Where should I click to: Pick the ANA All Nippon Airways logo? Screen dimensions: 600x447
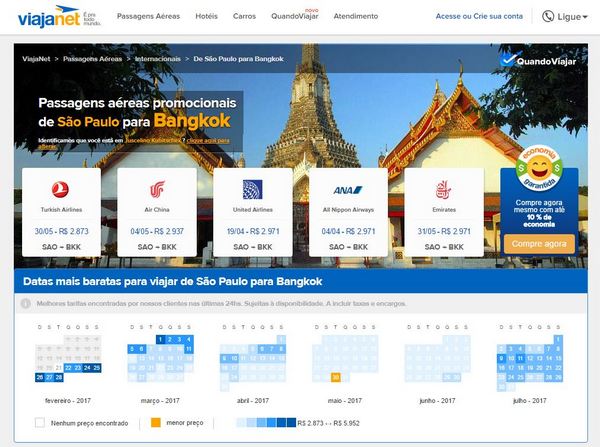tap(348, 190)
